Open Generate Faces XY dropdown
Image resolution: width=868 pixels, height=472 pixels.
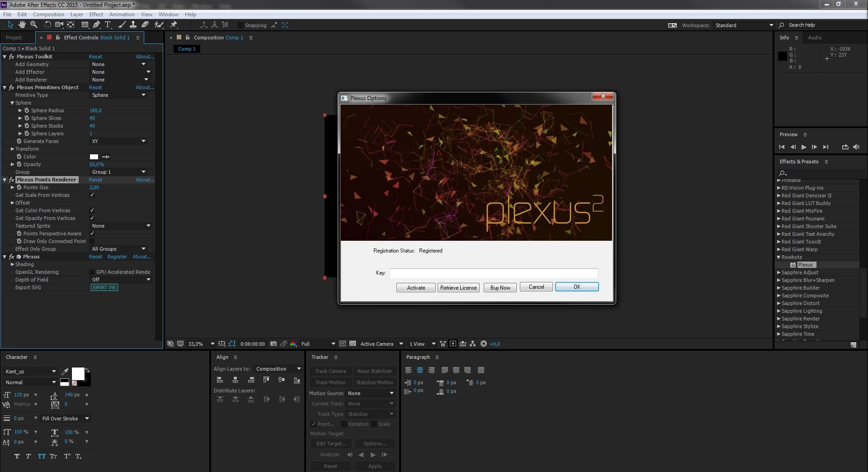119,141
